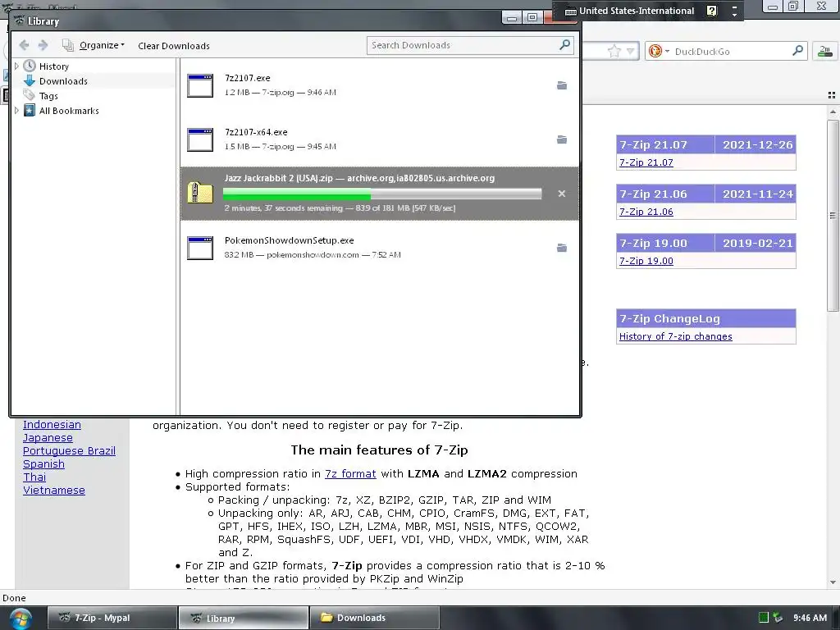Open the 7-Zip 21.06 link
Image resolution: width=840 pixels, height=630 pixels.
tap(646, 212)
